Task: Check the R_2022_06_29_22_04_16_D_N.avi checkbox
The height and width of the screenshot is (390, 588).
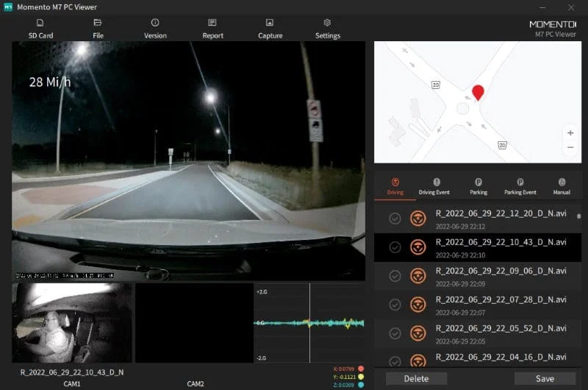Action: tap(395, 361)
